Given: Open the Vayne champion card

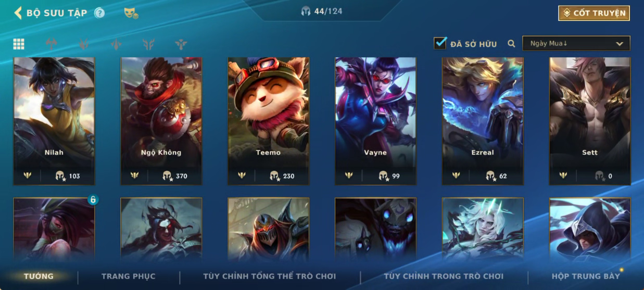Looking at the screenshot, I should 375,121.
